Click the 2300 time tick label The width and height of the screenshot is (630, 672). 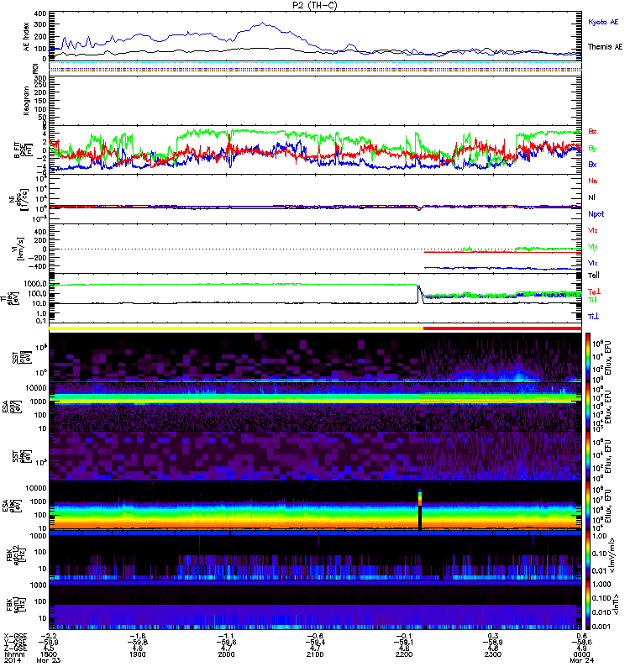(x=493, y=654)
